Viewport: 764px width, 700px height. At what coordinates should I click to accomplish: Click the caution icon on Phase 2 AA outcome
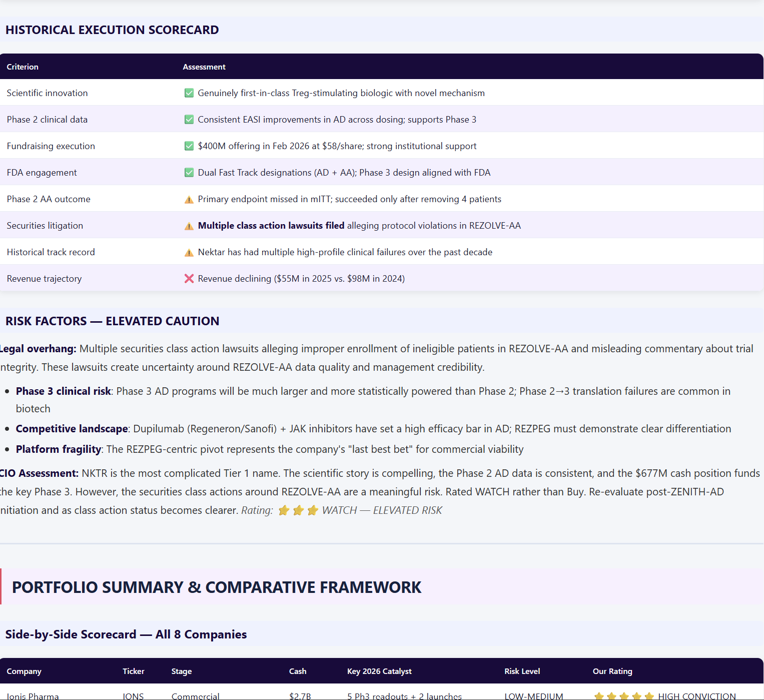click(x=189, y=199)
